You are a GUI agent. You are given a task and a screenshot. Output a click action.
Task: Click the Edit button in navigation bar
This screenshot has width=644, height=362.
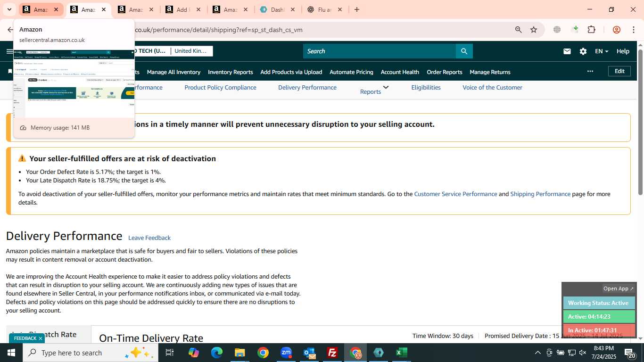[619, 71]
